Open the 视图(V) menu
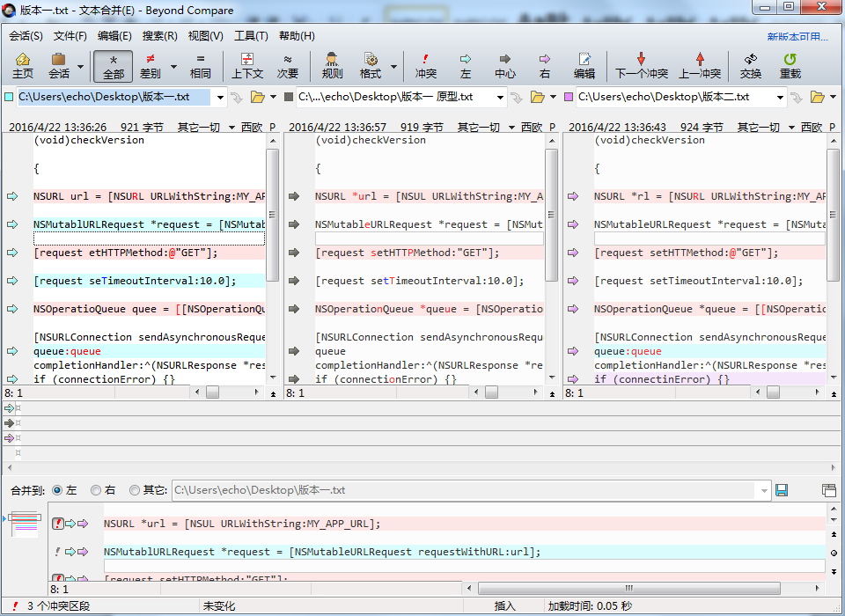Screen dimensions: 845x616 [x=206, y=36]
